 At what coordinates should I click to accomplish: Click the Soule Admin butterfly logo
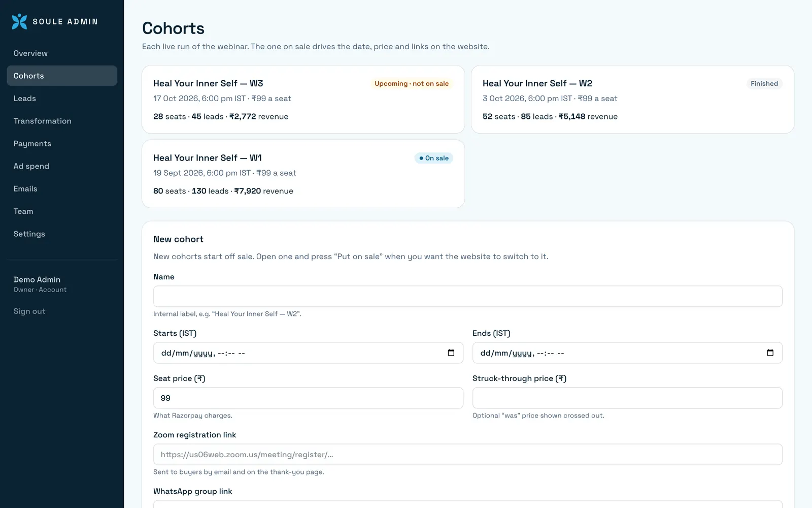(19, 21)
